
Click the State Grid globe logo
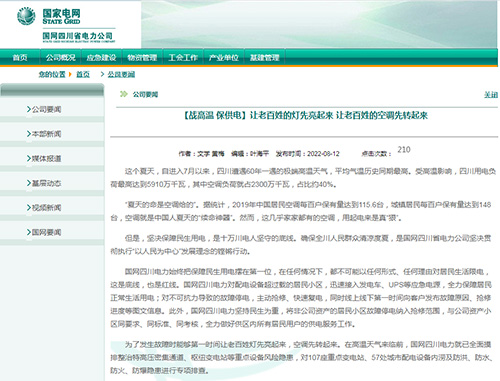26,16
